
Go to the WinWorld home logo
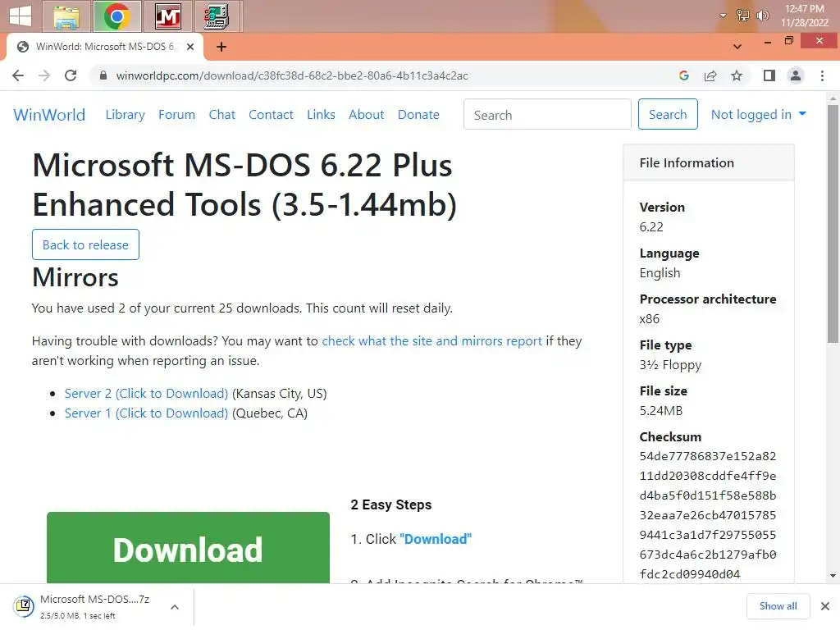[x=49, y=115]
